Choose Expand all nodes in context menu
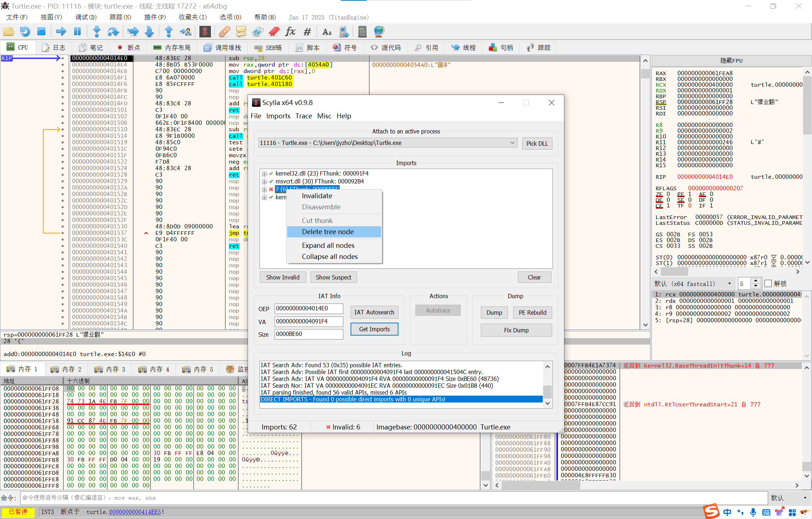This screenshot has width=812, height=519. pyautogui.click(x=328, y=245)
